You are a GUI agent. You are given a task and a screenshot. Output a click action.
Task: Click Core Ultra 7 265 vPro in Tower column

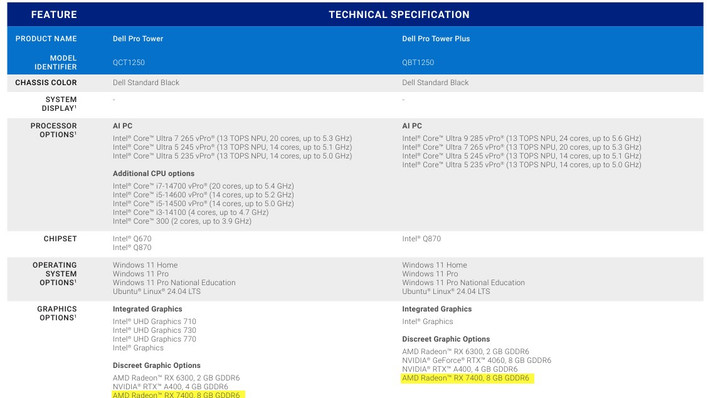pyautogui.click(x=232, y=138)
